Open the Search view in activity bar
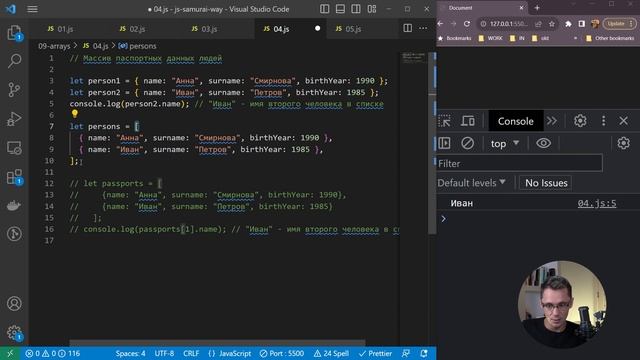 14,61
